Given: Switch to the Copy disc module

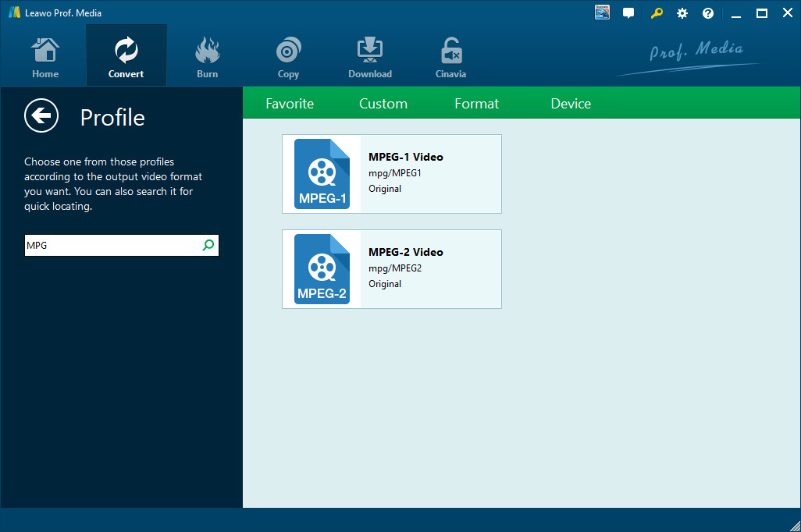Looking at the screenshot, I should 288,58.
